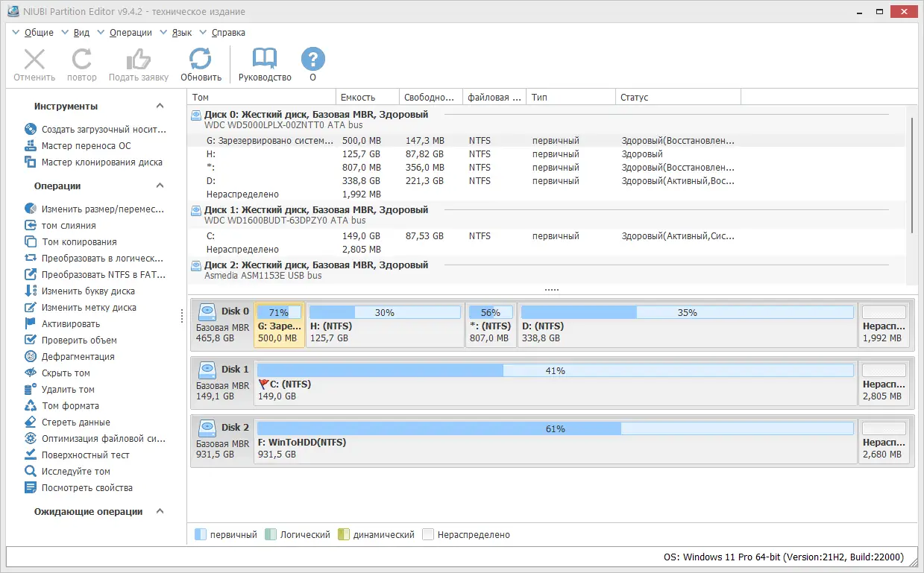
Task: Sort by Статус column header
Action: click(679, 98)
